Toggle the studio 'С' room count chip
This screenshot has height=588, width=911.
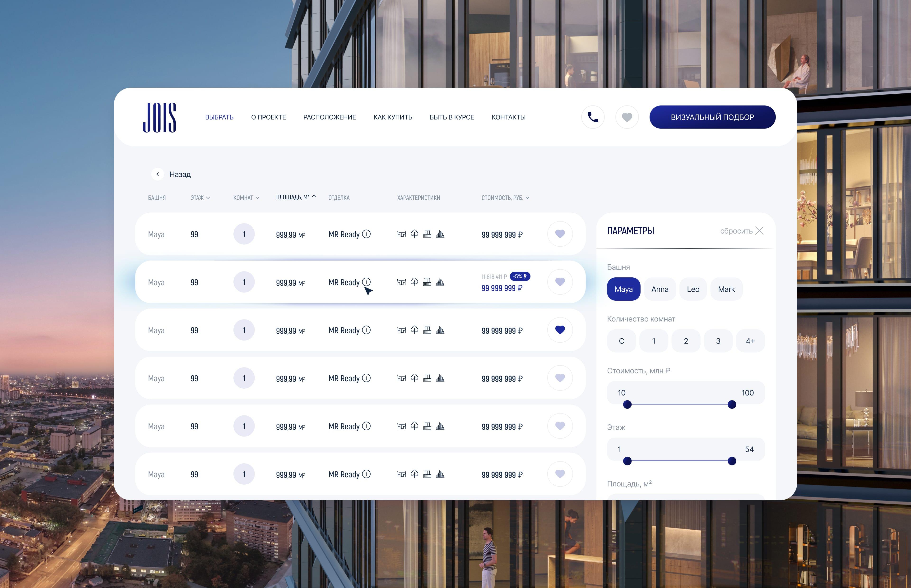coord(622,341)
